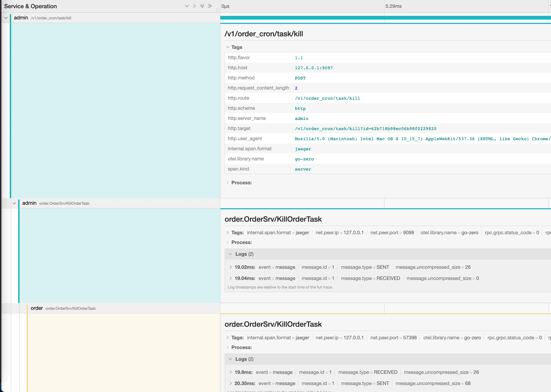Viewport: 551px width, 392px height.
Task: Click the http.method value POST
Action: click(300, 78)
